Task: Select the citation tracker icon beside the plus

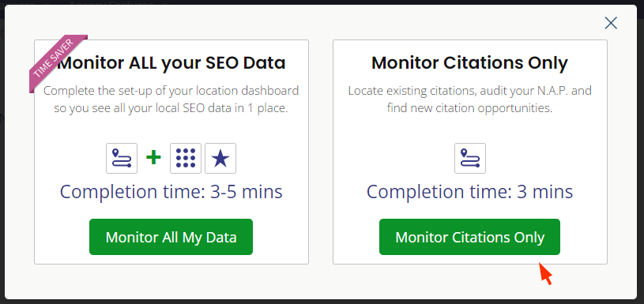Action: point(122,159)
